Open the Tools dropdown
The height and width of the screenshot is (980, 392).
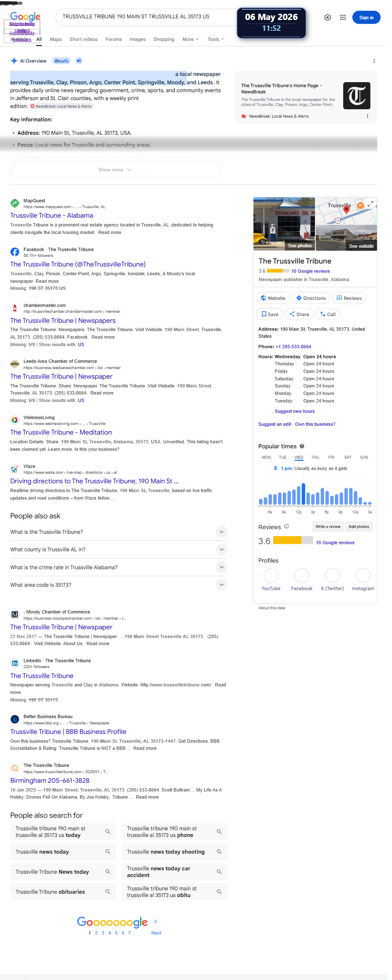[x=216, y=39]
